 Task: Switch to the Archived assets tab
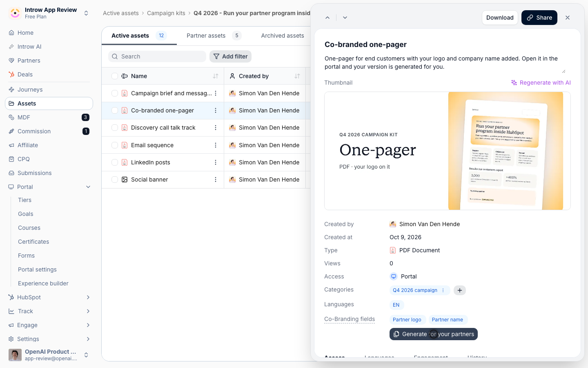click(283, 36)
